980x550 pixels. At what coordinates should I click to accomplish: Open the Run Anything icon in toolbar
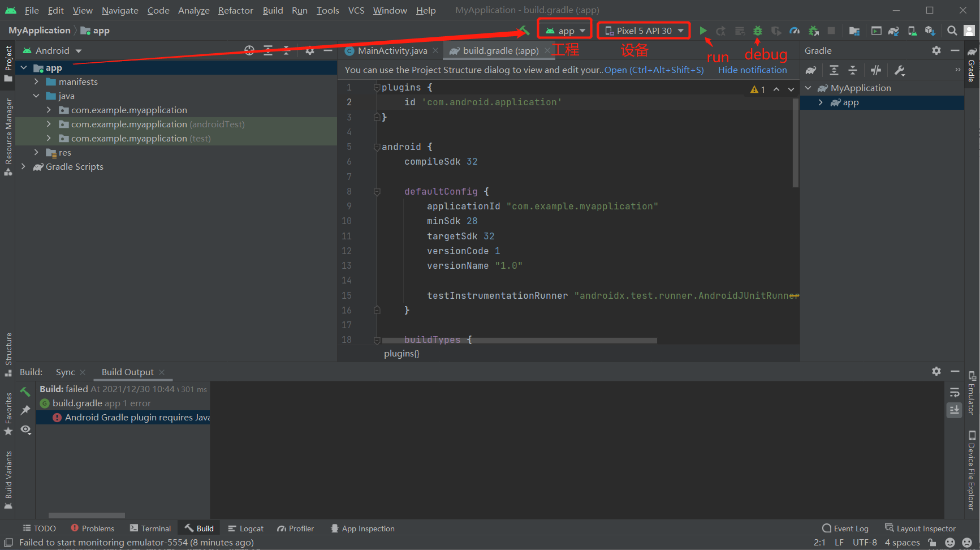[x=876, y=31]
